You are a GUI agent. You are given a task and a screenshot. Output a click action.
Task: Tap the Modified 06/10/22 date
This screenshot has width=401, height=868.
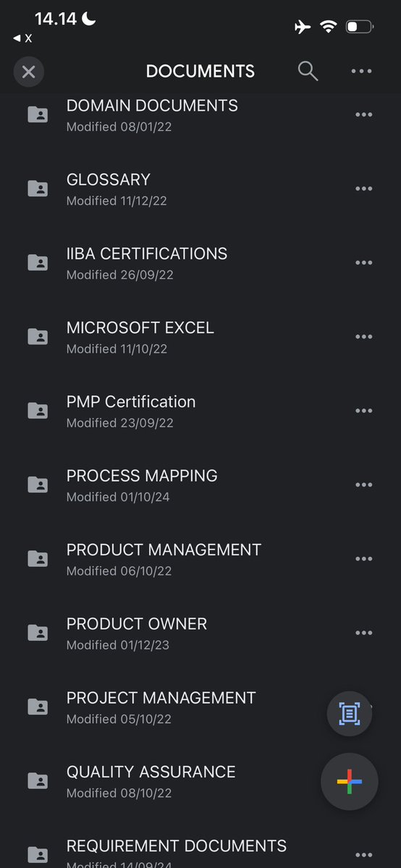119,571
